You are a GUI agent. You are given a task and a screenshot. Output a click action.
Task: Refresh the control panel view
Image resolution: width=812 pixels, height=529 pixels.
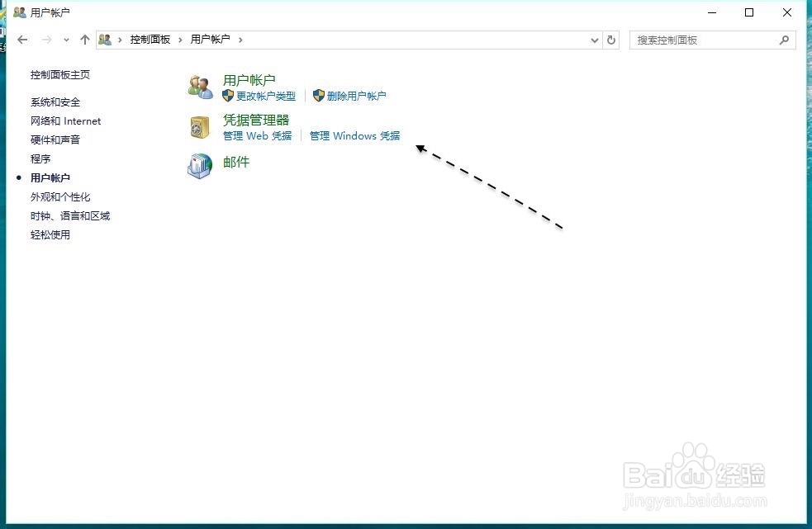611,40
